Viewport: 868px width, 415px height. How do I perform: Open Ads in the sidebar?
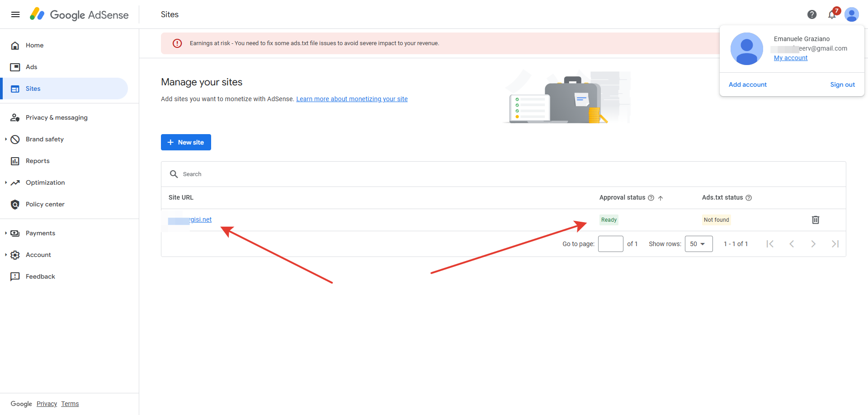tap(64, 67)
